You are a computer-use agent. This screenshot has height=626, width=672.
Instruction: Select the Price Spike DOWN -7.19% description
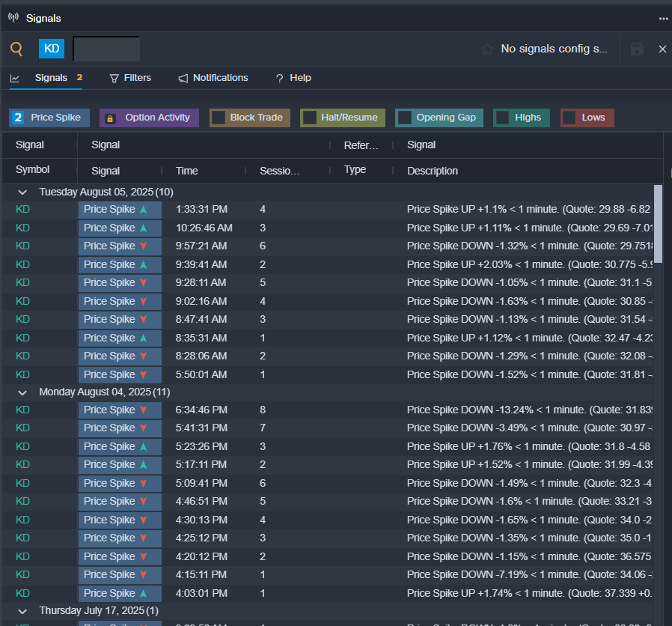(x=530, y=574)
